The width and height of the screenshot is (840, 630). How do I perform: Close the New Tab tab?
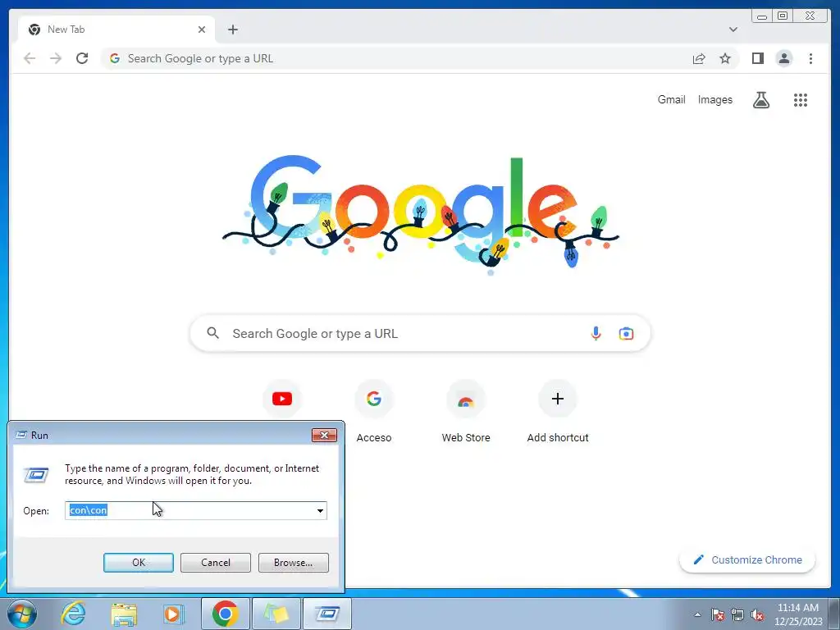click(202, 30)
